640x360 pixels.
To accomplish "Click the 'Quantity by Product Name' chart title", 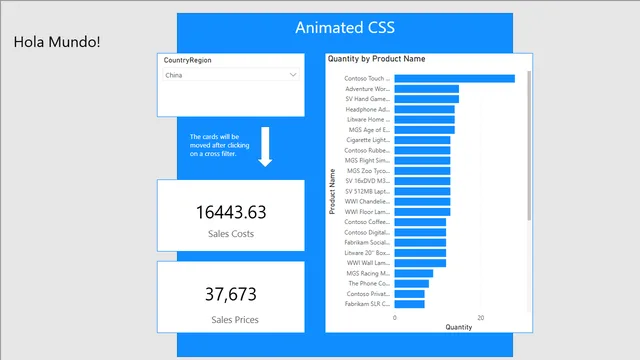I will coord(376,59).
